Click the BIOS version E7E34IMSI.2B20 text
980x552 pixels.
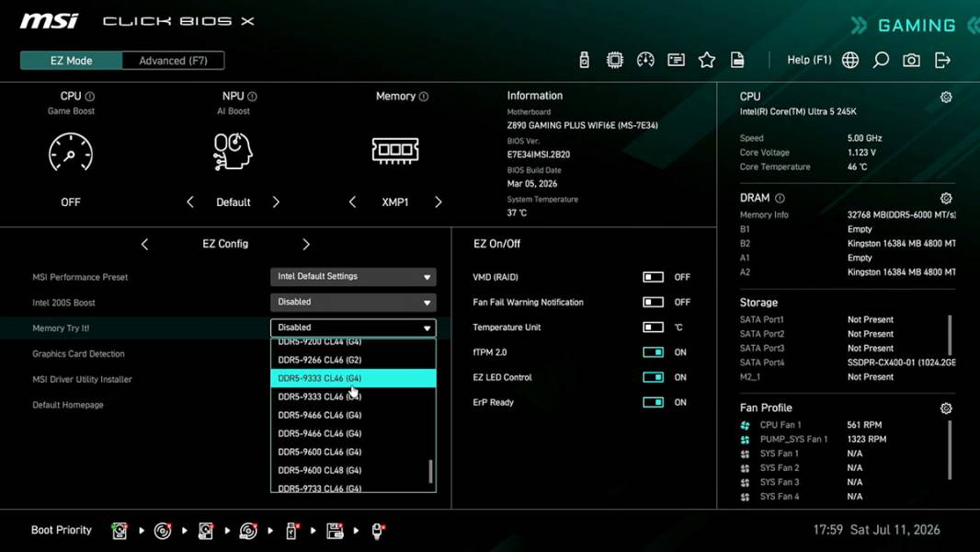538,155
